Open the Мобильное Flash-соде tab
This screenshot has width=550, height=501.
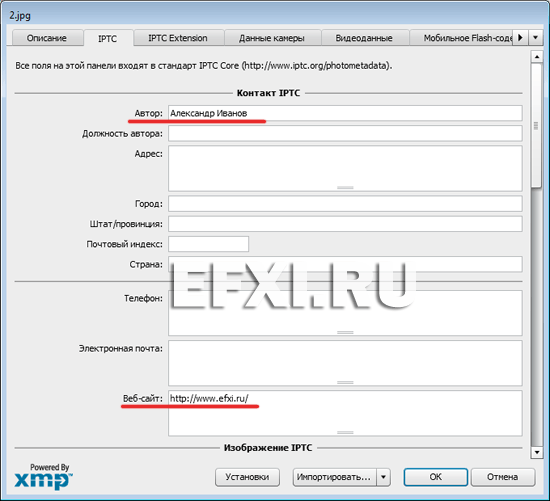pos(461,38)
